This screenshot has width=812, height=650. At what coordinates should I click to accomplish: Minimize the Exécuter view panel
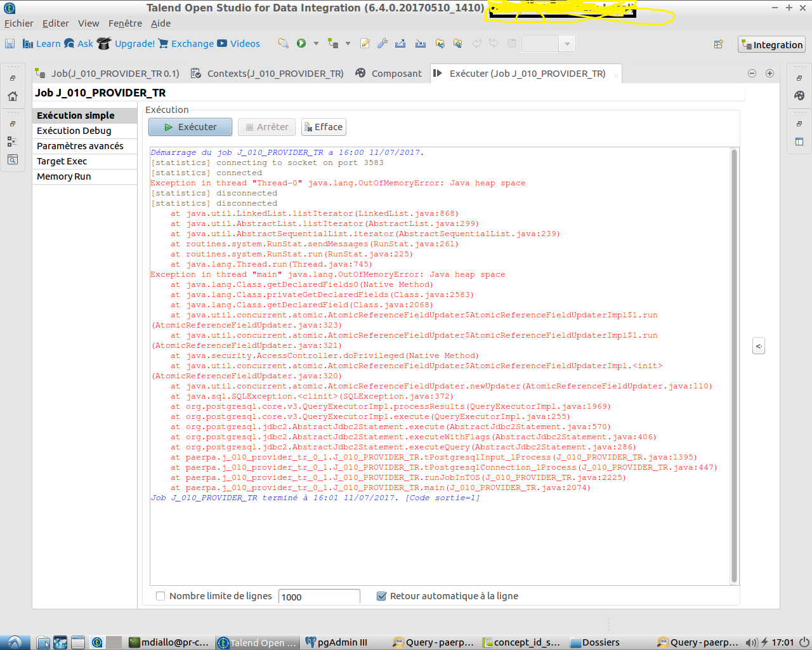click(x=752, y=73)
